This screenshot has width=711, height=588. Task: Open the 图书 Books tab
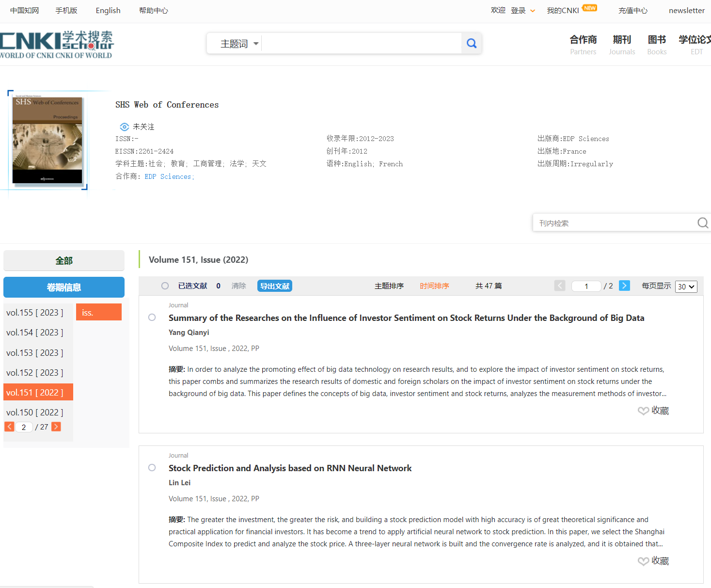[x=657, y=45]
